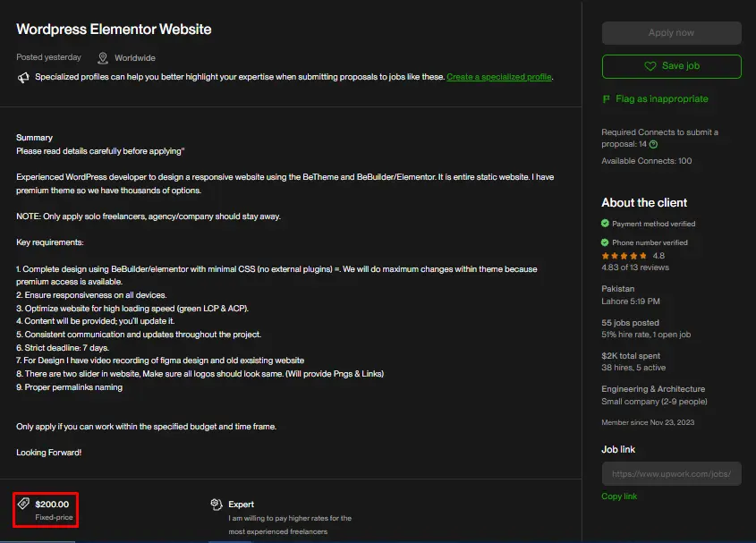This screenshot has height=543, width=756.
Task: Click Copy link under Job link
Action: pyautogui.click(x=619, y=496)
